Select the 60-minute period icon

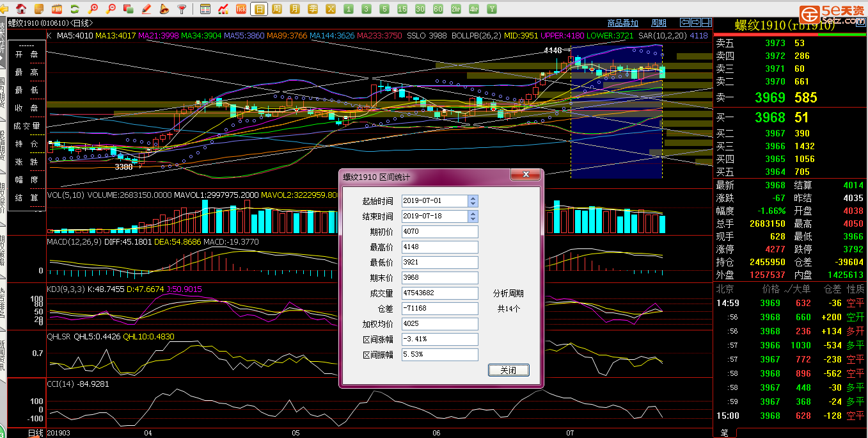click(438, 9)
